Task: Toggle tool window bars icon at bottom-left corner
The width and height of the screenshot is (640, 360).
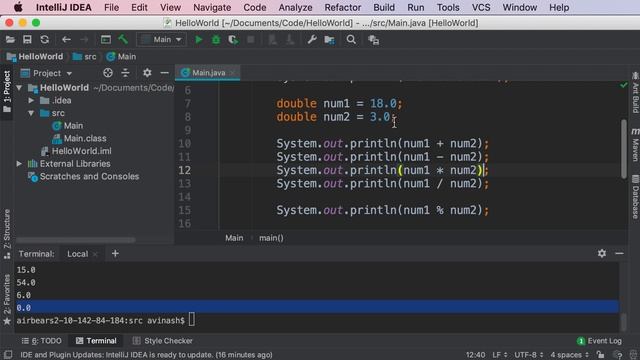Action: (8, 355)
